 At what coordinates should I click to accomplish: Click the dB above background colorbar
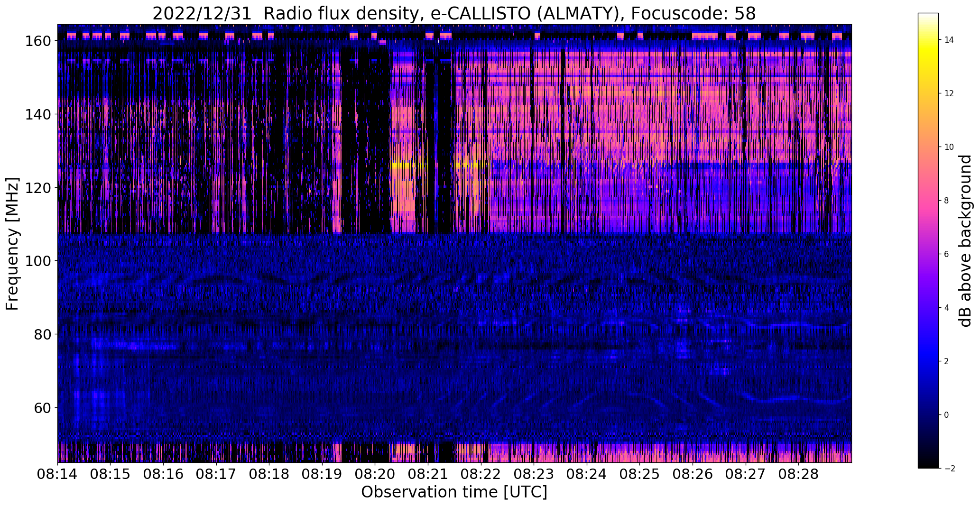coord(928,240)
